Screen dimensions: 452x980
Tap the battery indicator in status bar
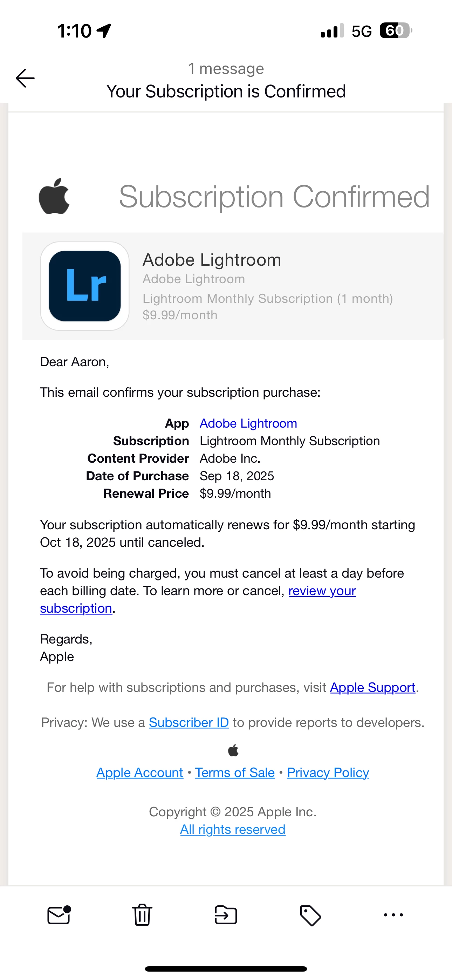396,30
